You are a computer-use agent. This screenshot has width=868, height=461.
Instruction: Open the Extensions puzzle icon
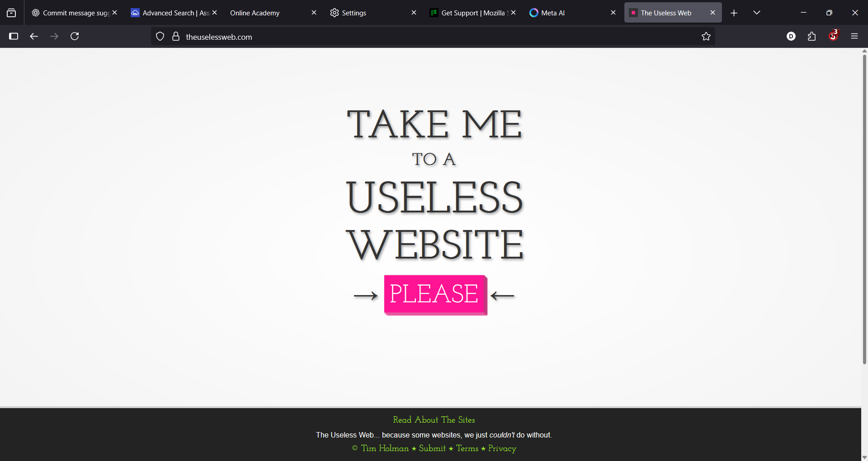coord(812,36)
